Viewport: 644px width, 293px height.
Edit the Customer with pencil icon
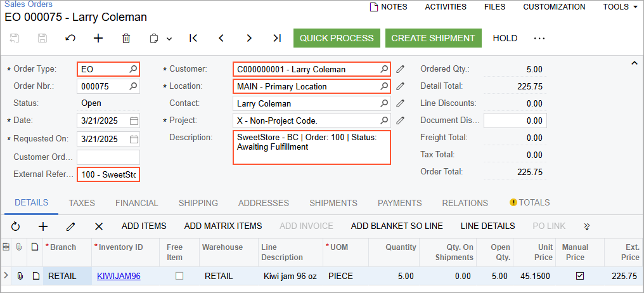[x=401, y=69]
